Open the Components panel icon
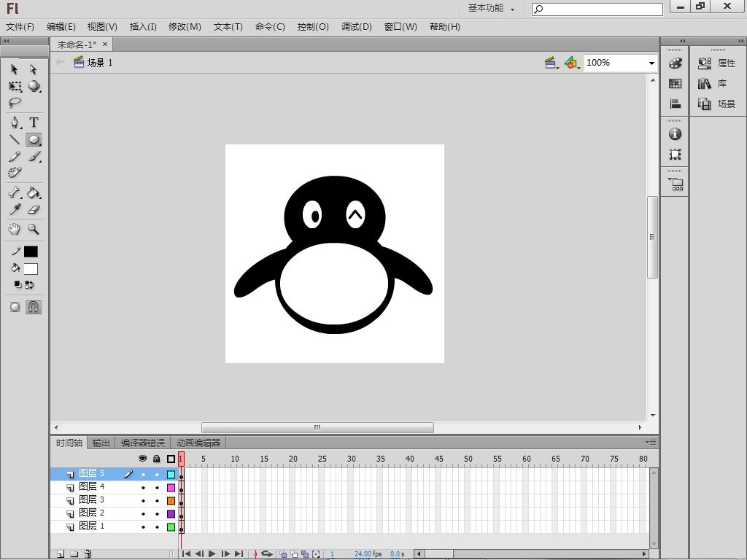This screenshot has height=560, width=747. pos(676,184)
